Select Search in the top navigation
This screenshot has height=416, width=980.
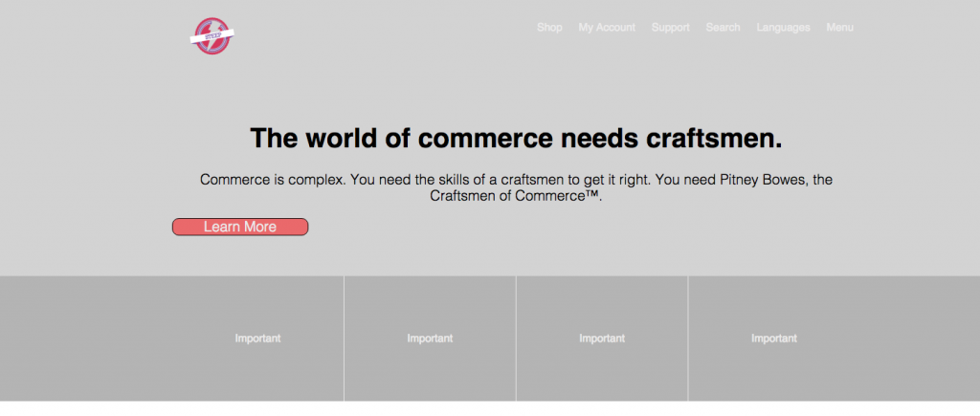pos(724,28)
